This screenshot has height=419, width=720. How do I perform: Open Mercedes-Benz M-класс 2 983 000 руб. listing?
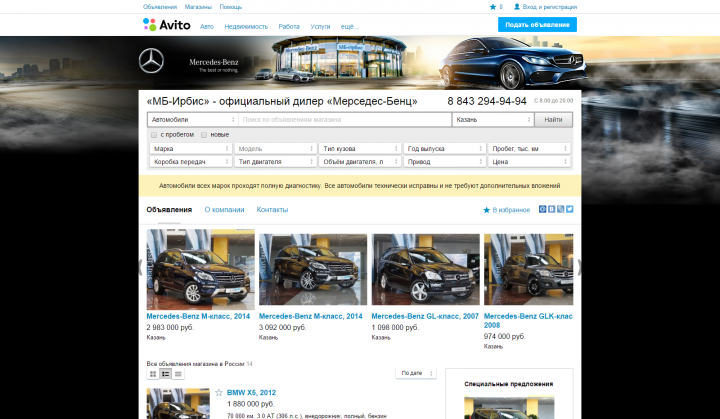pos(198,316)
